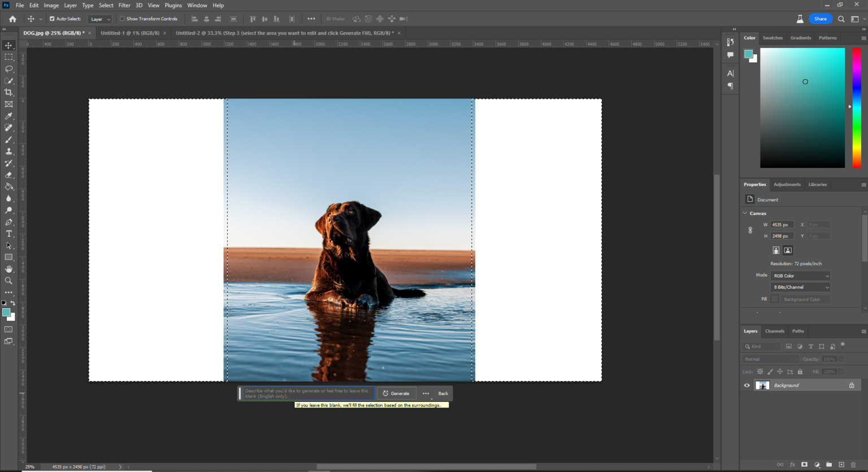Toggle Quick Mask mode

coord(8,330)
